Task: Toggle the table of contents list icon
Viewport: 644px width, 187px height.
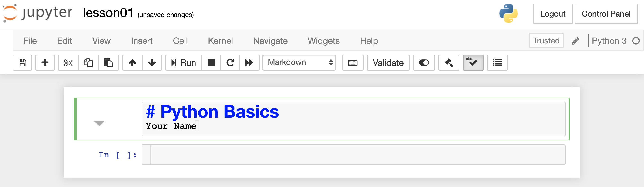Action: pyautogui.click(x=497, y=63)
